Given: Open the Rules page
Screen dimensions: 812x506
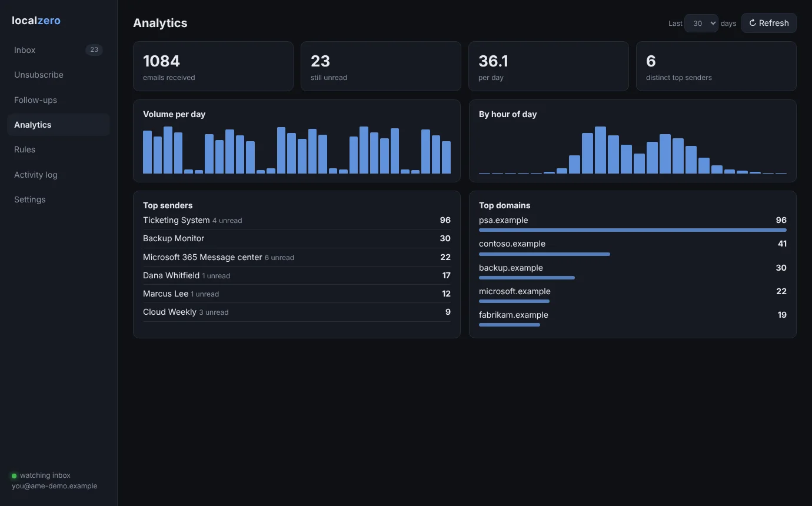Looking at the screenshot, I should coord(58,149).
